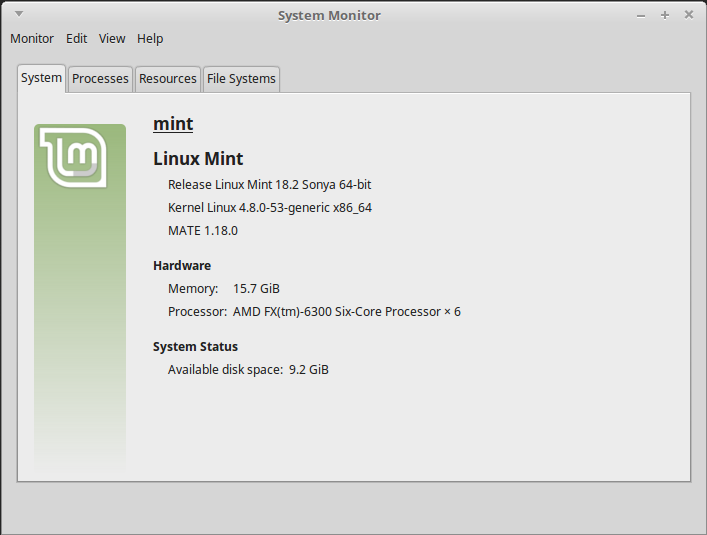The width and height of the screenshot is (707, 535).
Task: Minimize the System Monitor window
Action: pos(641,16)
